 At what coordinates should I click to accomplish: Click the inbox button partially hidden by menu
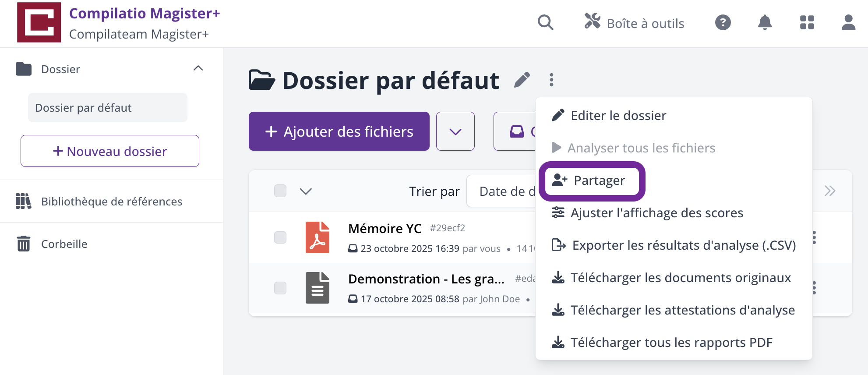tap(515, 131)
